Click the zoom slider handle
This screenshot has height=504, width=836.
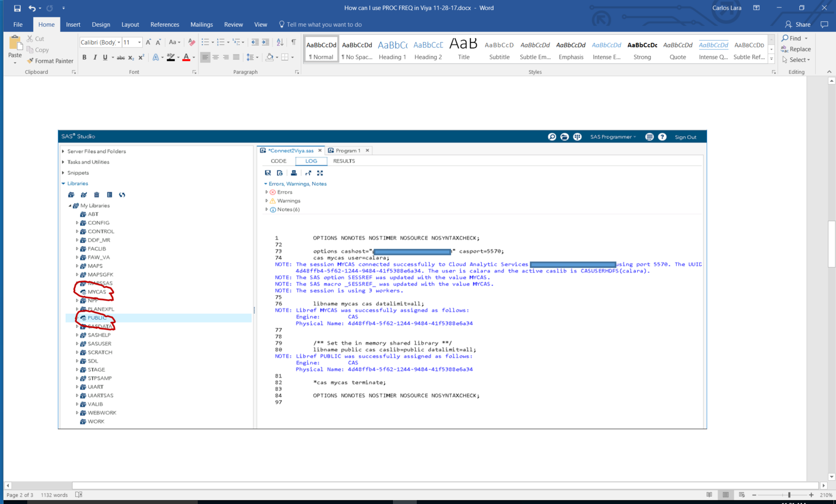[789, 495]
